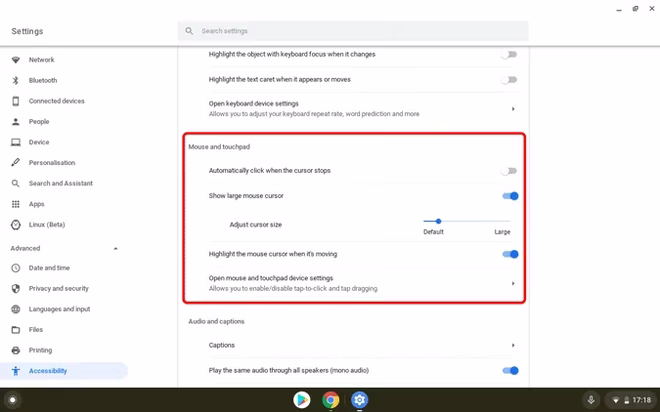Select Privacy and security in sidebar
This screenshot has height=412, width=660.
pos(59,289)
